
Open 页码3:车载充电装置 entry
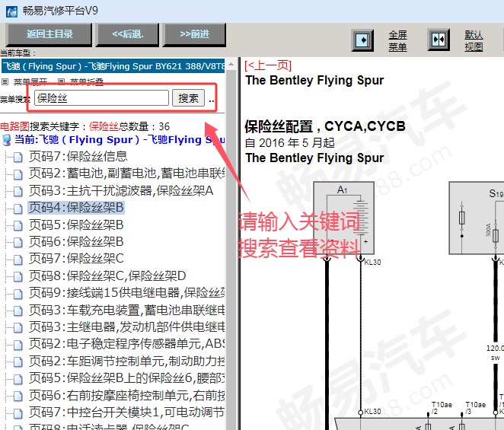[x=126, y=310]
